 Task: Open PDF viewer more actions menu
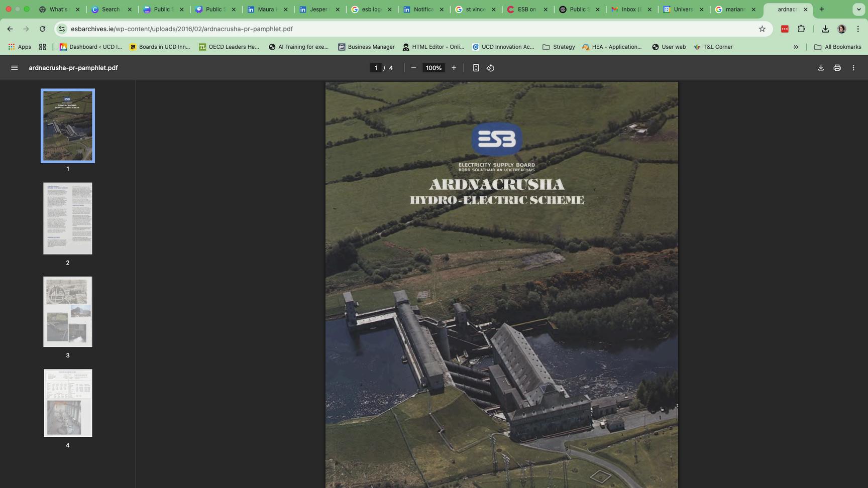[x=853, y=68]
